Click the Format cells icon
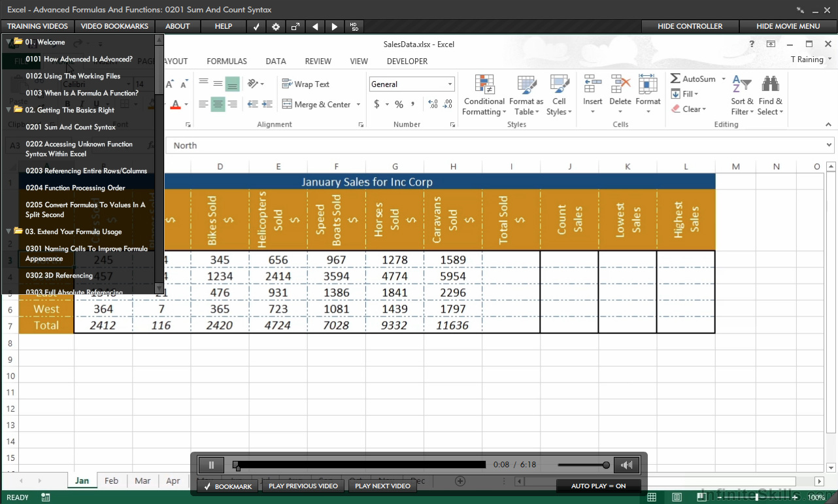838x504 pixels. pos(648,84)
